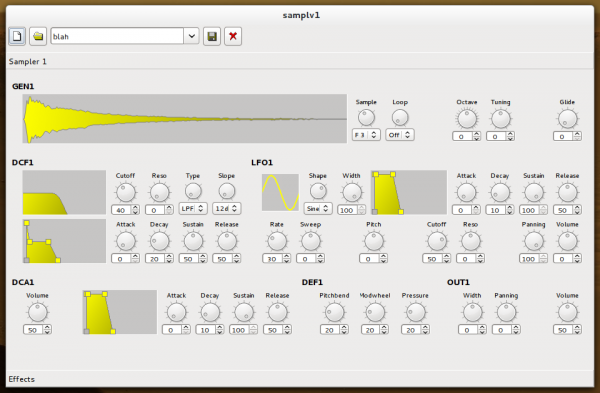The image size is (600, 393).
Task: Open the Effects tab
Action: (21, 379)
